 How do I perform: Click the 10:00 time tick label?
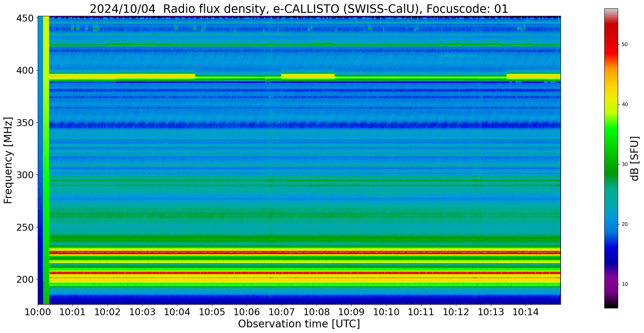[x=38, y=312]
